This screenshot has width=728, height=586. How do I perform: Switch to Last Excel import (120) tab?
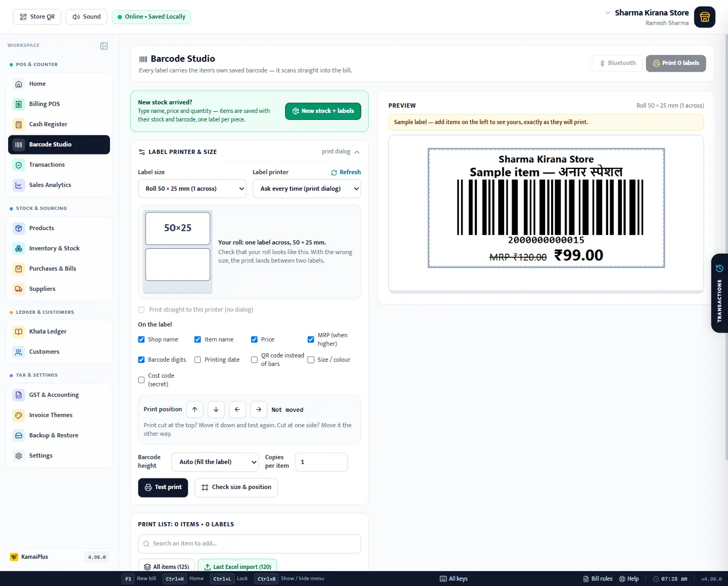238,567
